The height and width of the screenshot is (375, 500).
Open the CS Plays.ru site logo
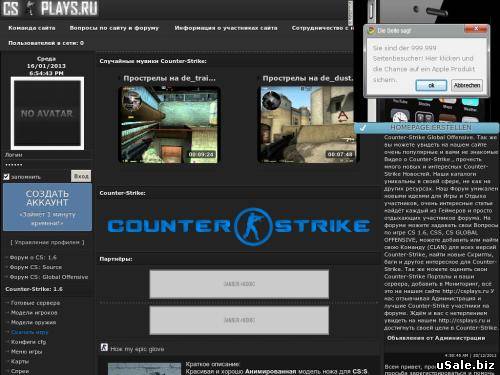(x=50, y=8)
